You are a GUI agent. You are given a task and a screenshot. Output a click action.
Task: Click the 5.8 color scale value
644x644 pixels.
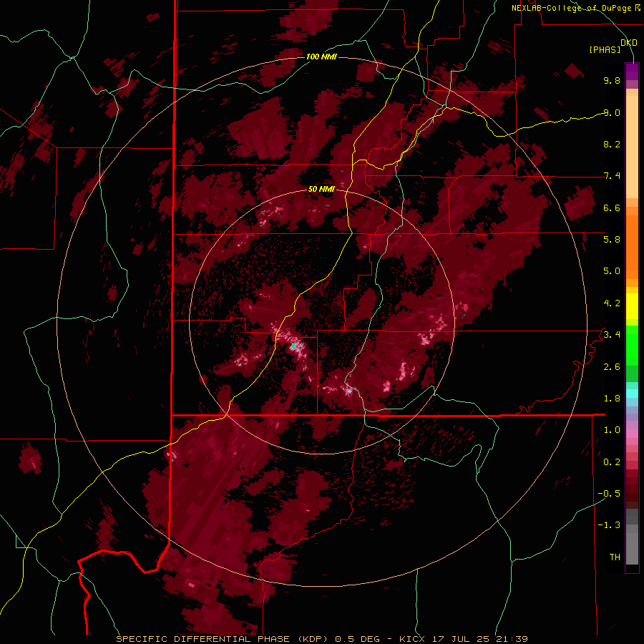point(612,240)
